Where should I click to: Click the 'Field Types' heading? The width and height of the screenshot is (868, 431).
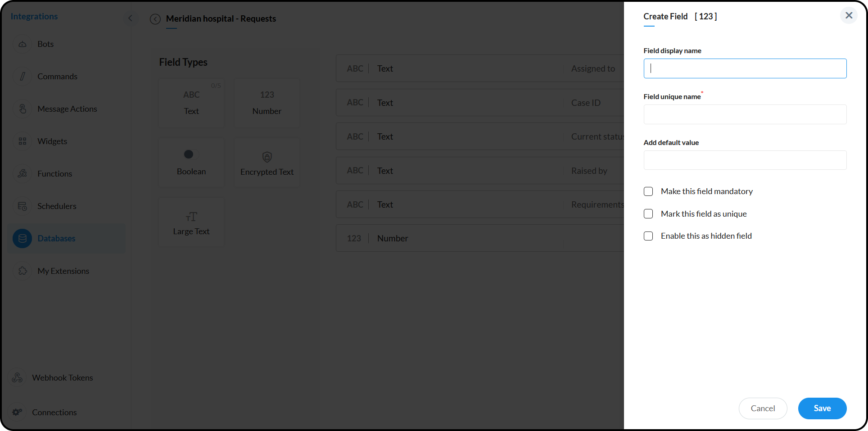(x=183, y=62)
